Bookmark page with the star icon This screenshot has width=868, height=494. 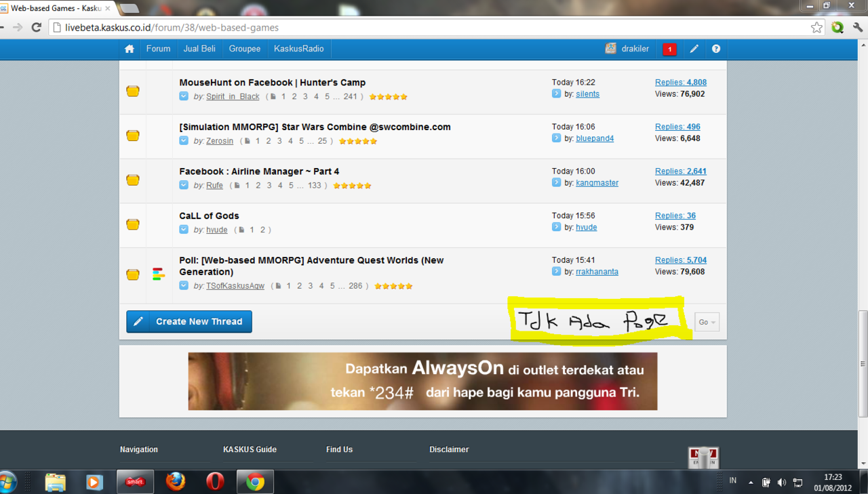pyautogui.click(x=816, y=28)
